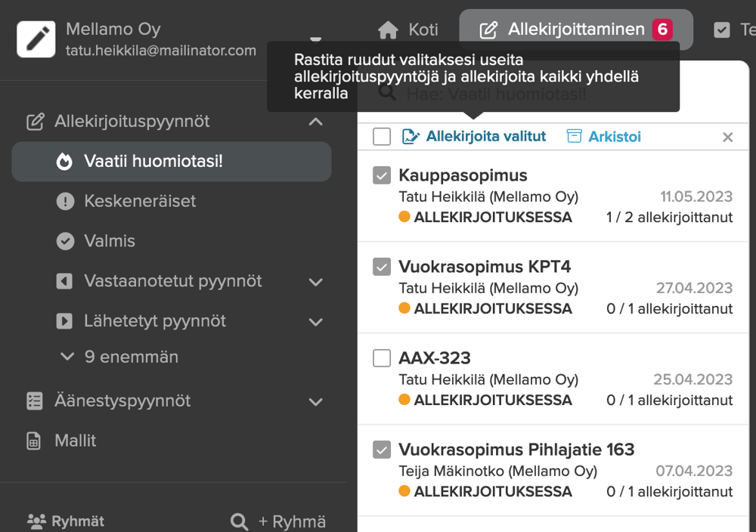
Task: Expand the 9 enemmän items
Action: pos(119,357)
